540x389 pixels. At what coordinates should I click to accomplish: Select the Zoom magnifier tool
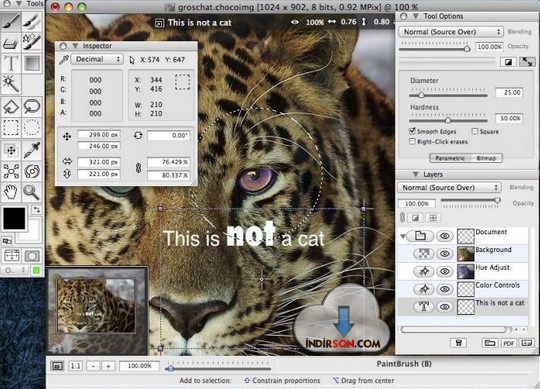pos(32,192)
